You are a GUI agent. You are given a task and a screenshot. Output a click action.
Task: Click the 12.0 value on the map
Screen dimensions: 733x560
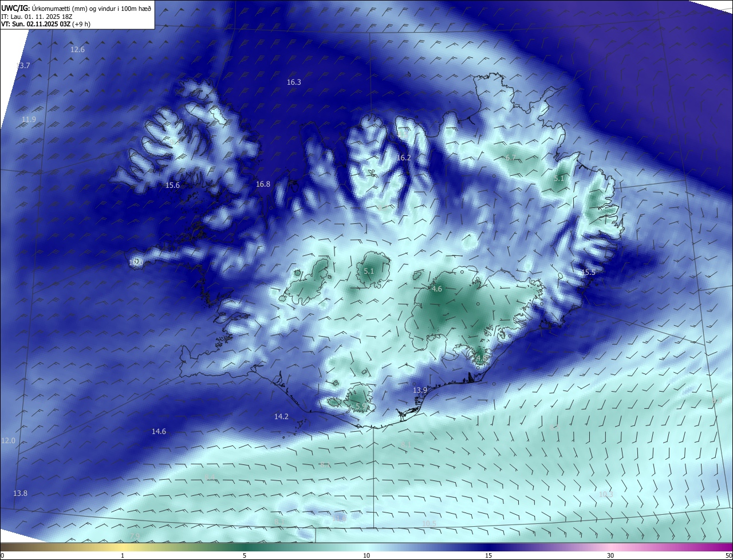8,441
